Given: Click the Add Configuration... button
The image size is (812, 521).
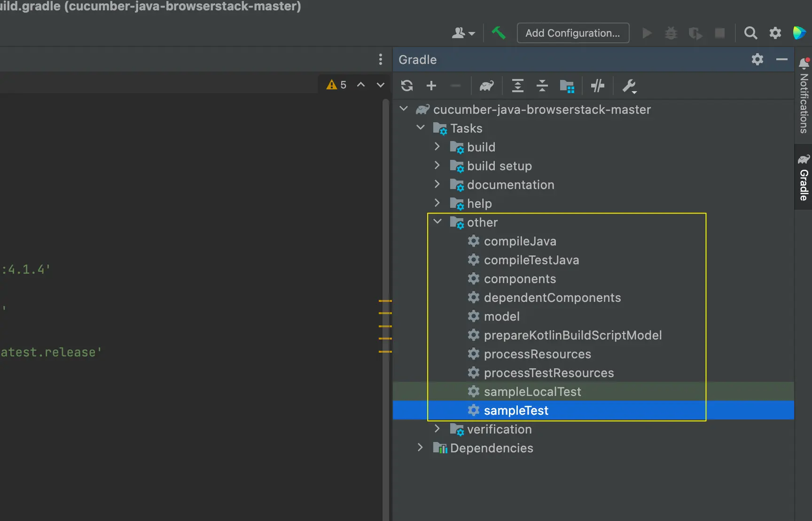Looking at the screenshot, I should click(x=572, y=33).
